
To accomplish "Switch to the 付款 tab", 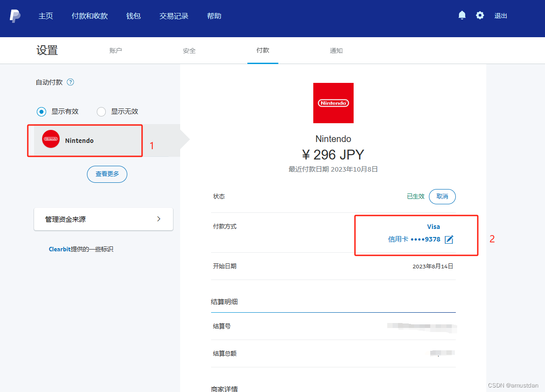I will [263, 50].
